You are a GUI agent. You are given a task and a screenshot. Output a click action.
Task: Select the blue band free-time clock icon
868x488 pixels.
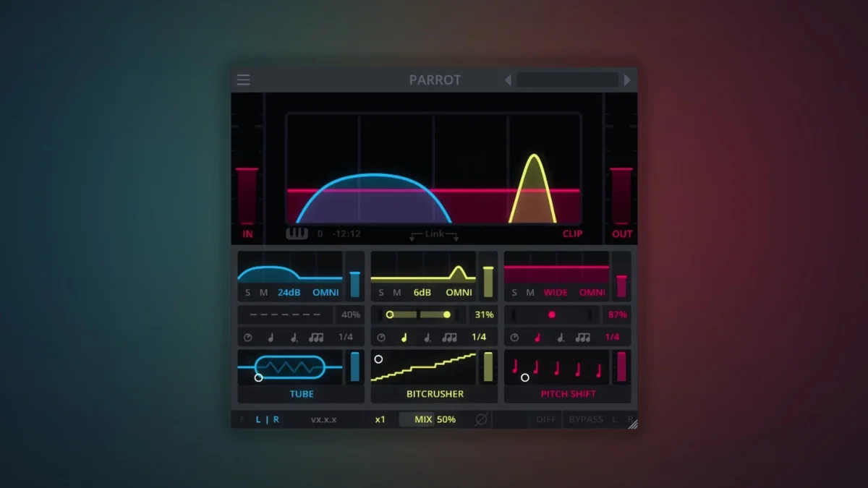[x=248, y=338]
